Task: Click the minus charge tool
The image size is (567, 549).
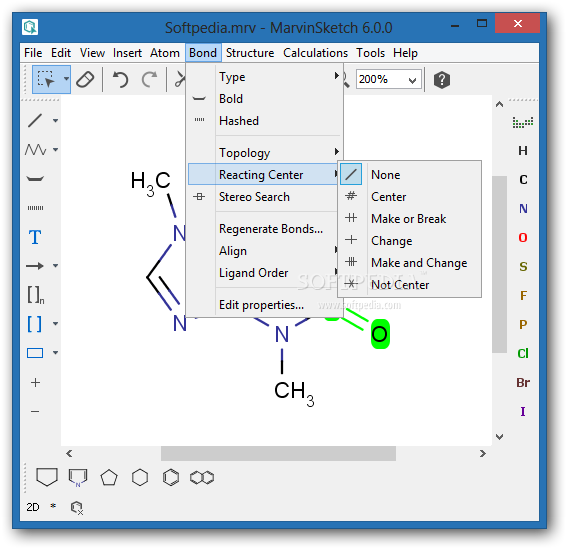Action: (x=35, y=411)
